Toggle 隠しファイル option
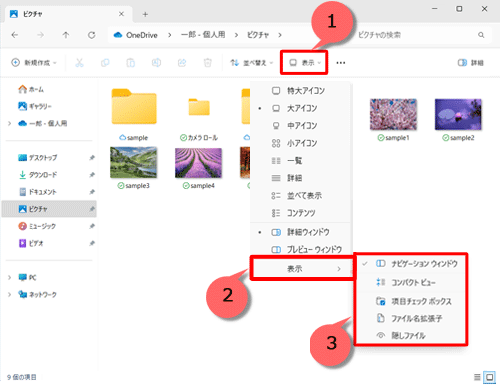The width and height of the screenshot is (500, 388). [x=411, y=336]
